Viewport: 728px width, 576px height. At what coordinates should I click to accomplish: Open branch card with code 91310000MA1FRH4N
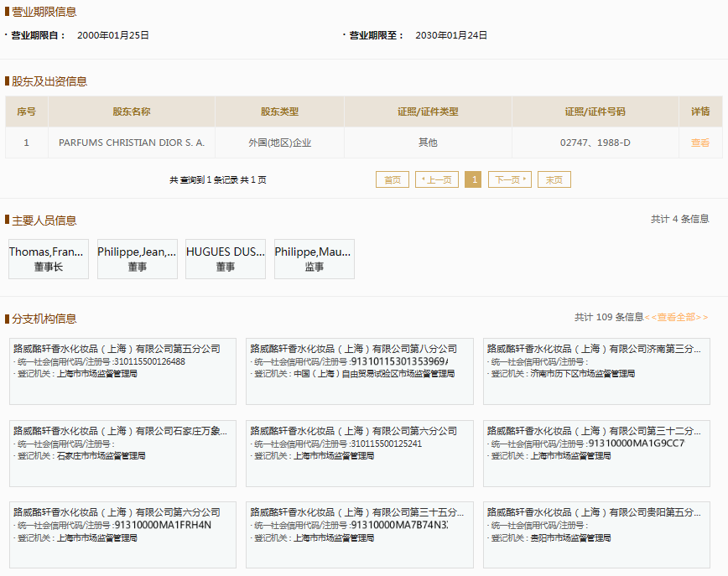coord(122,535)
